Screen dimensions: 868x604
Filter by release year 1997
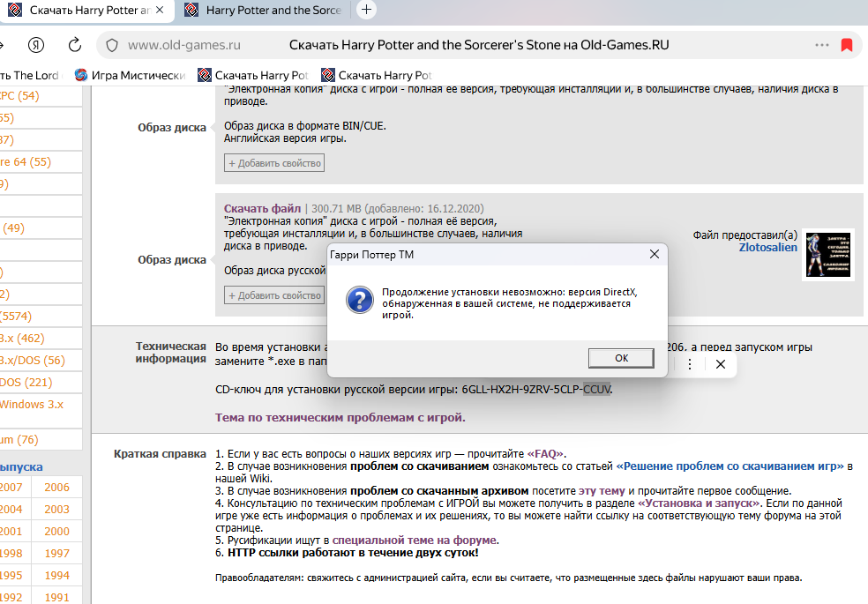tap(56, 554)
